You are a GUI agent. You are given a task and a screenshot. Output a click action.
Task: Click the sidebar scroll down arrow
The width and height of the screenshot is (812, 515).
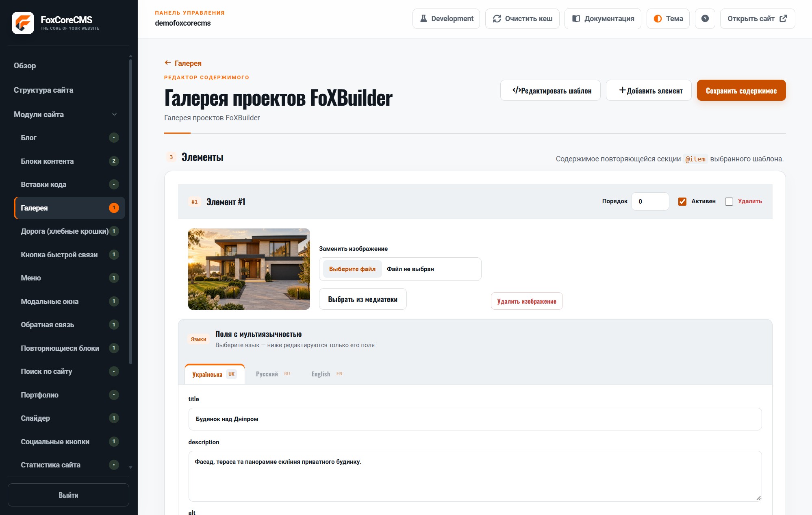(x=130, y=467)
